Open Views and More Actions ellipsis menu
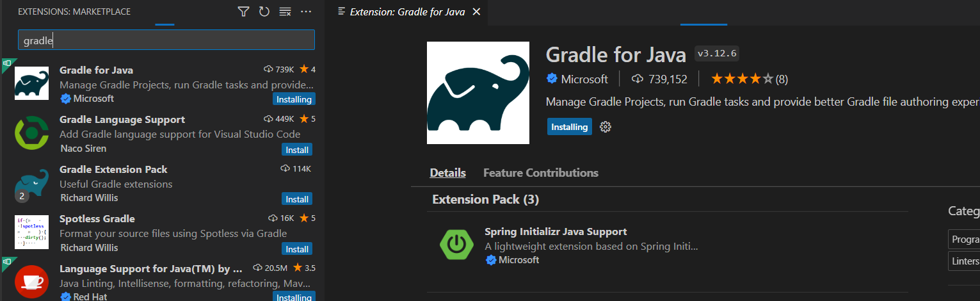 [x=306, y=12]
